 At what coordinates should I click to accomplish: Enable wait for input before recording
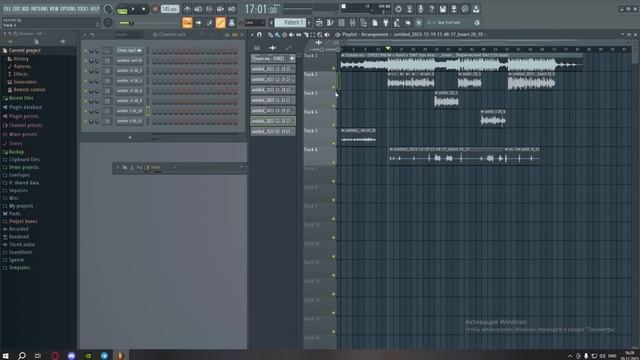pyautogui.click(x=198, y=9)
